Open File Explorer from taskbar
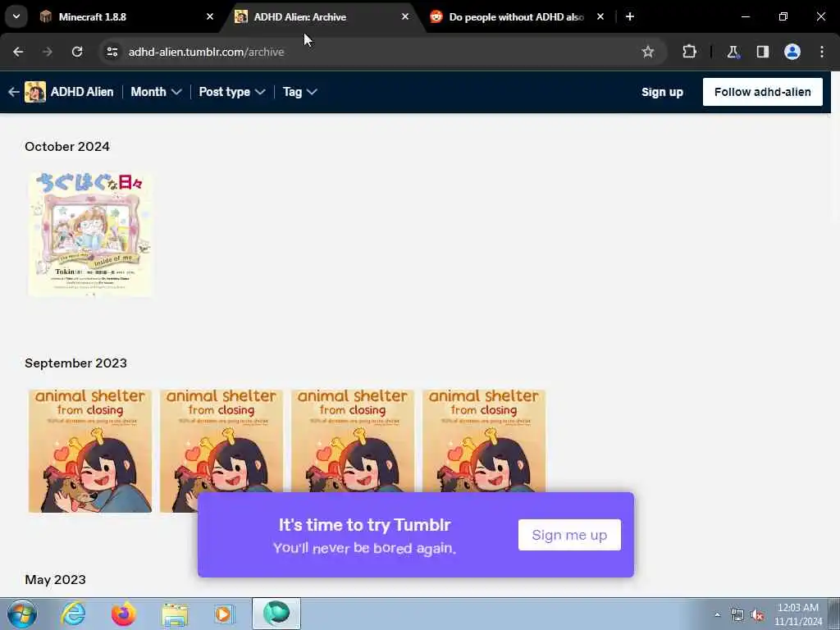This screenshot has width=840, height=630. [175, 614]
